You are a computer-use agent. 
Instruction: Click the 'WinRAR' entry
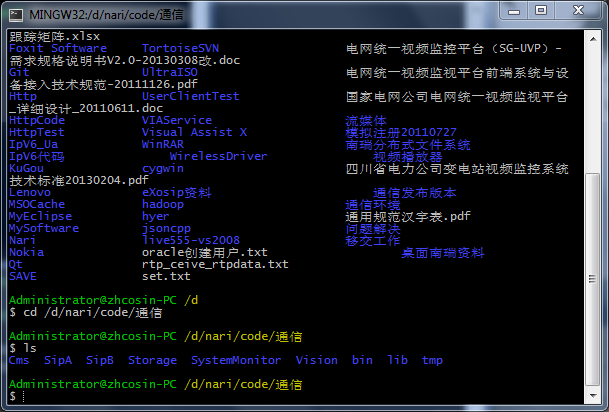pyautogui.click(x=163, y=144)
